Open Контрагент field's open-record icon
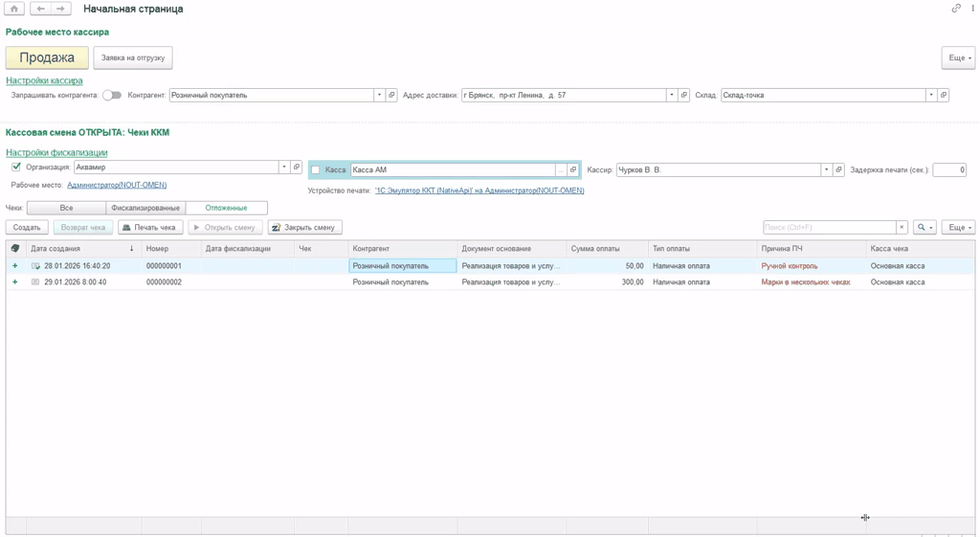Image resolution: width=980 pixels, height=537 pixels. point(391,96)
